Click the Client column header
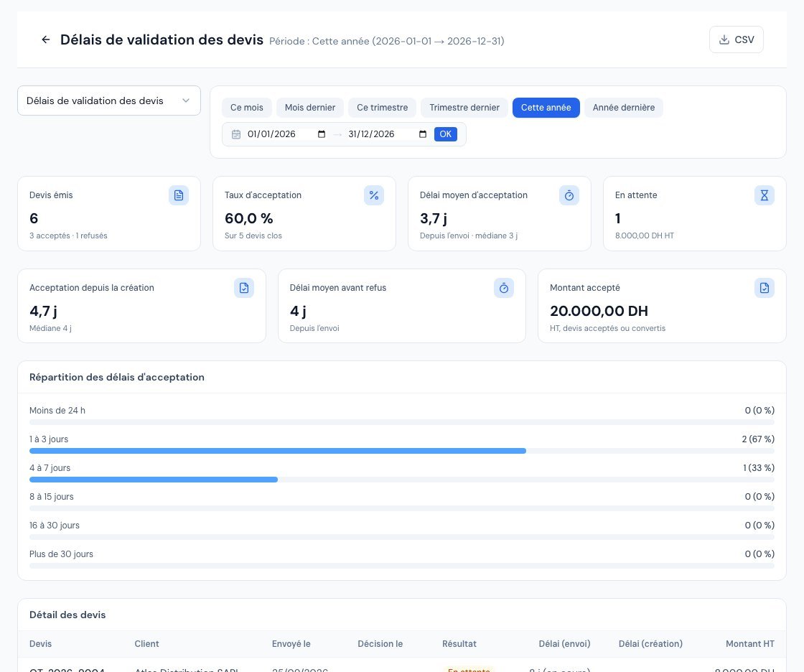Screen dimensions: 804x672 (x=146, y=644)
